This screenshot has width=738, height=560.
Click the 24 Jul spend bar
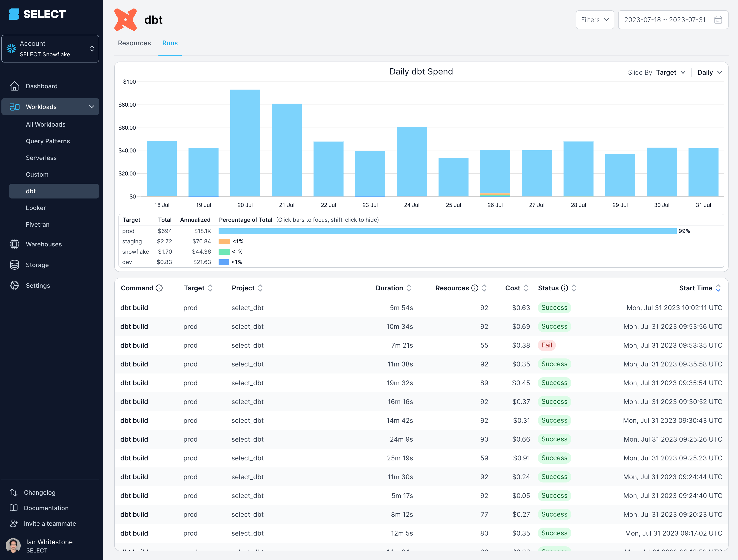pyautogui.click(x=412, y=161)
